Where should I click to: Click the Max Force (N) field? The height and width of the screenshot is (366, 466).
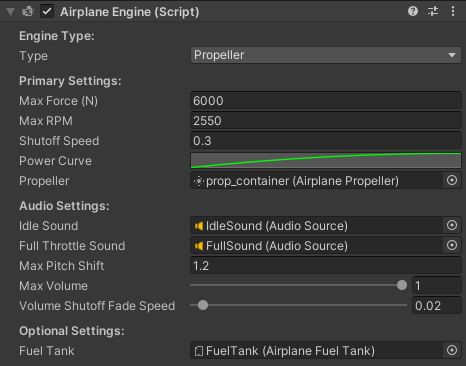pos(326,101)
